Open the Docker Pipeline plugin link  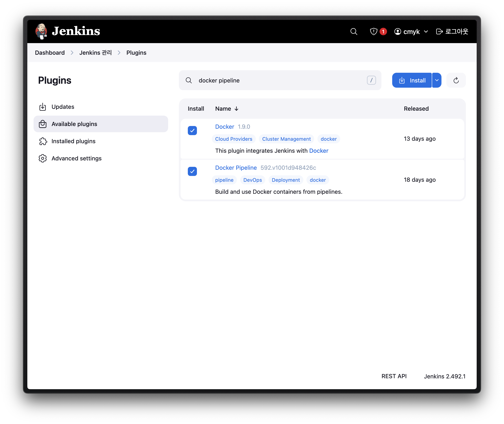click(236, 168)
